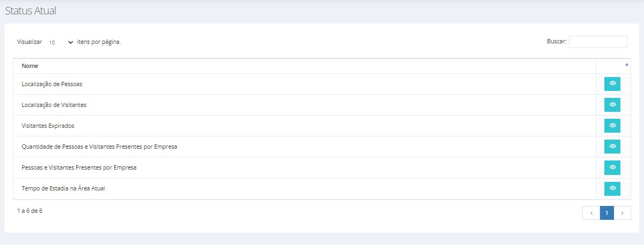This screenshot has height=245, width=644.
Task: Open the items per page dropdown
Action: [x=60, y=42]
